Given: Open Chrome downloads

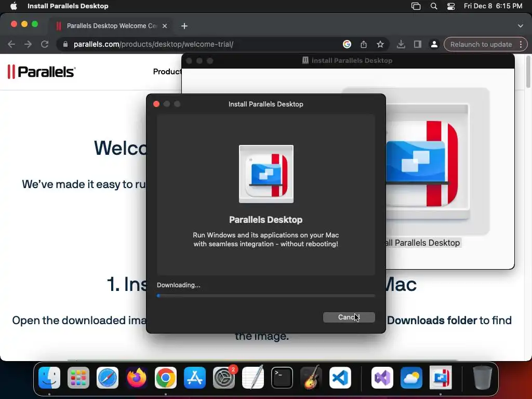Looking at the screenshot, I should [401, 44].
